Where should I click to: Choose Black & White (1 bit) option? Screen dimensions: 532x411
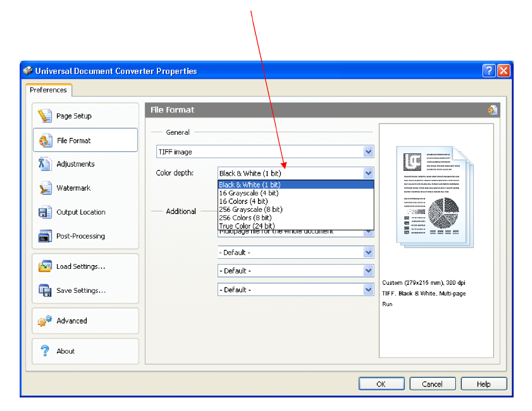[295, 185]
